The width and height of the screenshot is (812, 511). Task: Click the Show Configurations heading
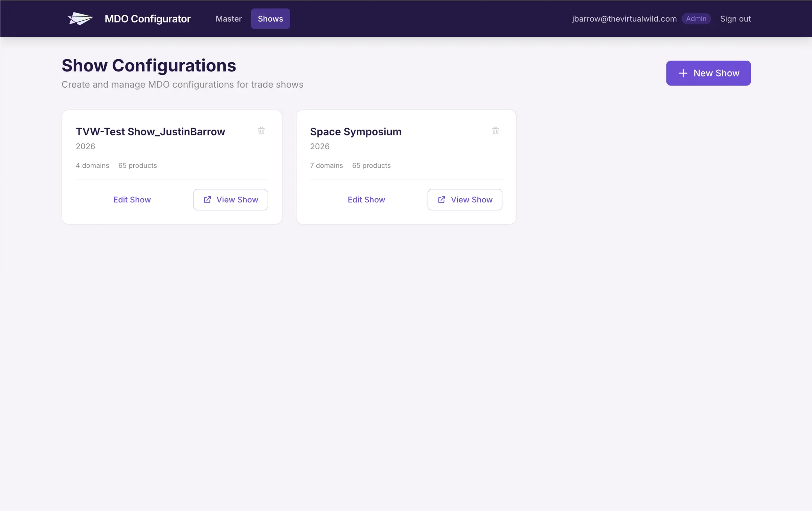(149, 65)
